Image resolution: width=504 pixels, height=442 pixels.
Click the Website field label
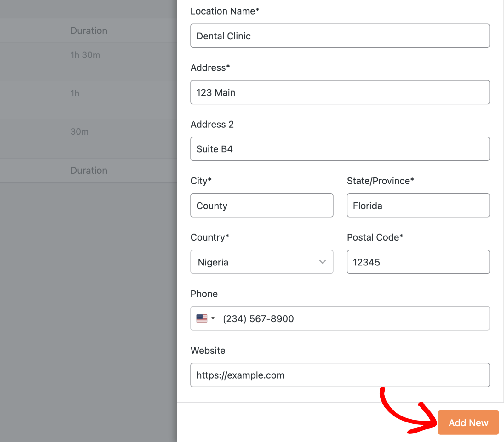[x=208, y=351]
